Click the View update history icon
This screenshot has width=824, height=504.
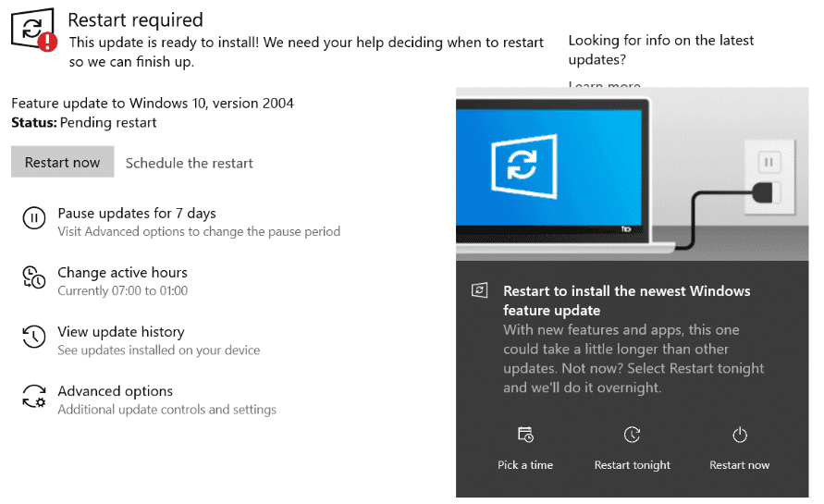(x=34, y=337)
